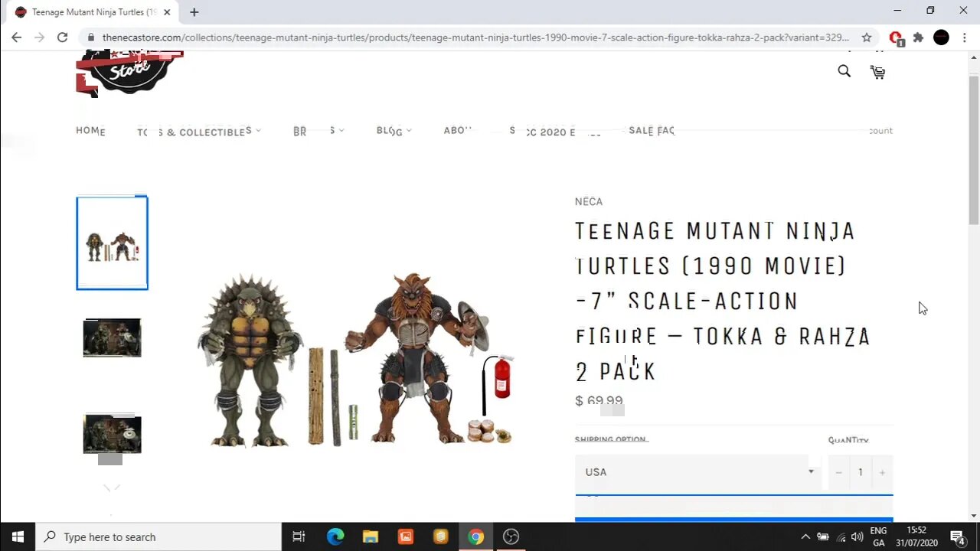
Task: Open the Chrome extensions puzzle icon
Action: tap(918, 37)
